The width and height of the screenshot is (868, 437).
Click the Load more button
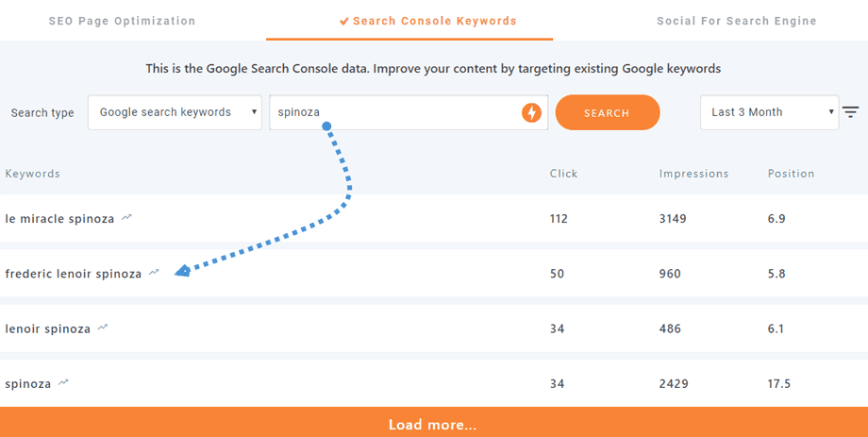(x=433, y=425)
